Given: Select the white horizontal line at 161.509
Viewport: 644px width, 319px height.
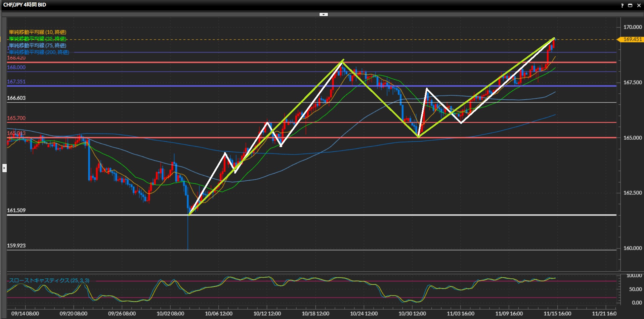Looking at the screenshot, I should click(x=302, y=215).
